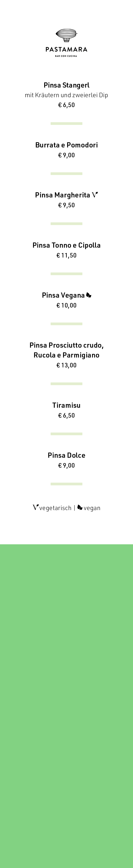The image size is (133, 868).
Task: Click the Kräutern und zweierlei Dip description
Action: [66, 95]
